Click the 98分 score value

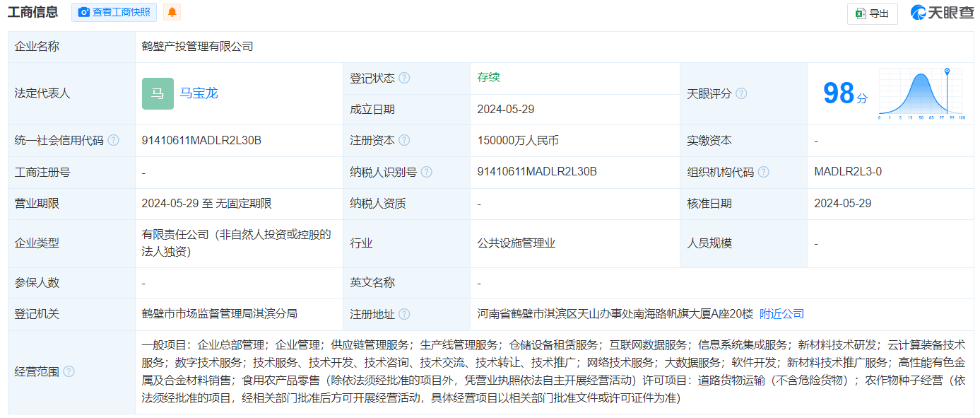click(845, 93)
